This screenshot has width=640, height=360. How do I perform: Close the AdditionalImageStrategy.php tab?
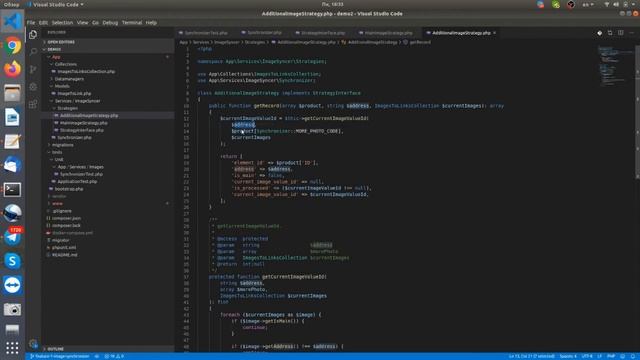click(494, 33)
